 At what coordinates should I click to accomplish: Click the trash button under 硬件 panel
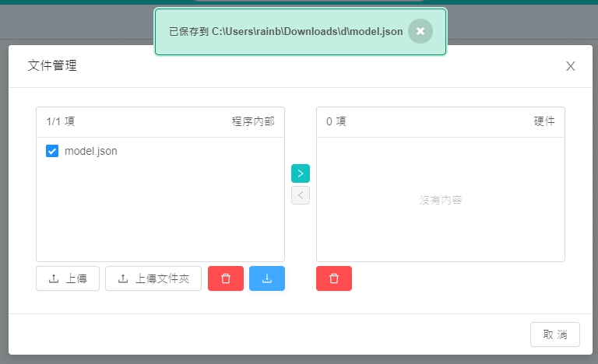point(334,278)
